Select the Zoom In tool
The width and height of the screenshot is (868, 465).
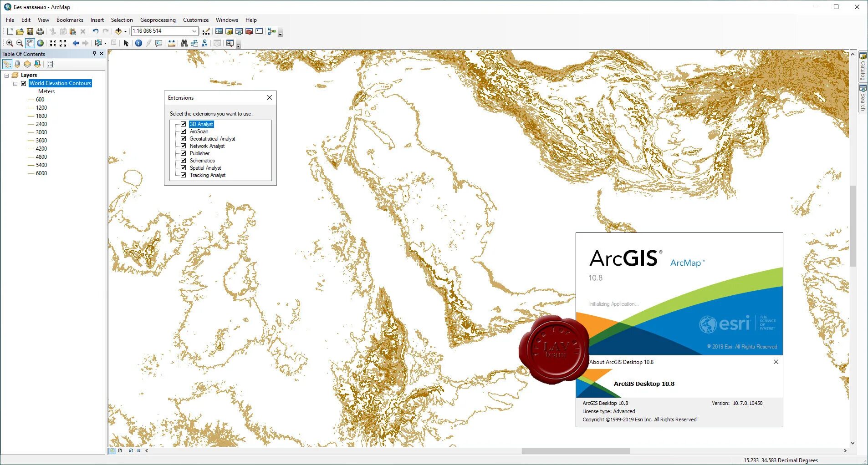point(10,43)
